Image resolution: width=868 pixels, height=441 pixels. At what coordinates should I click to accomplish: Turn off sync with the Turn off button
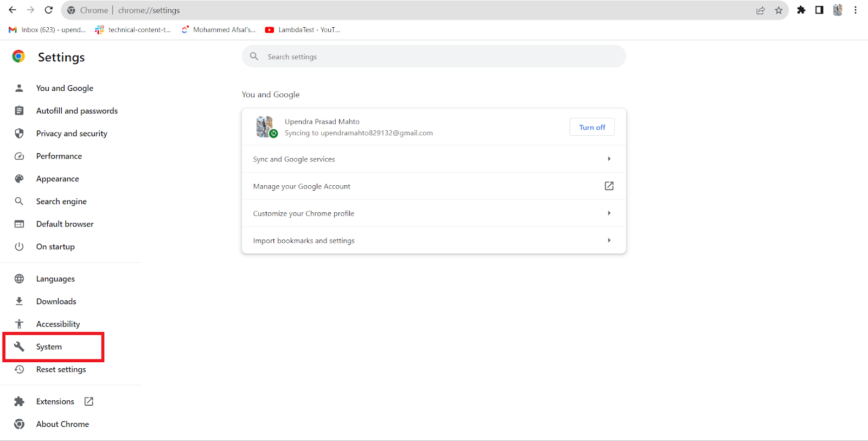592,127
